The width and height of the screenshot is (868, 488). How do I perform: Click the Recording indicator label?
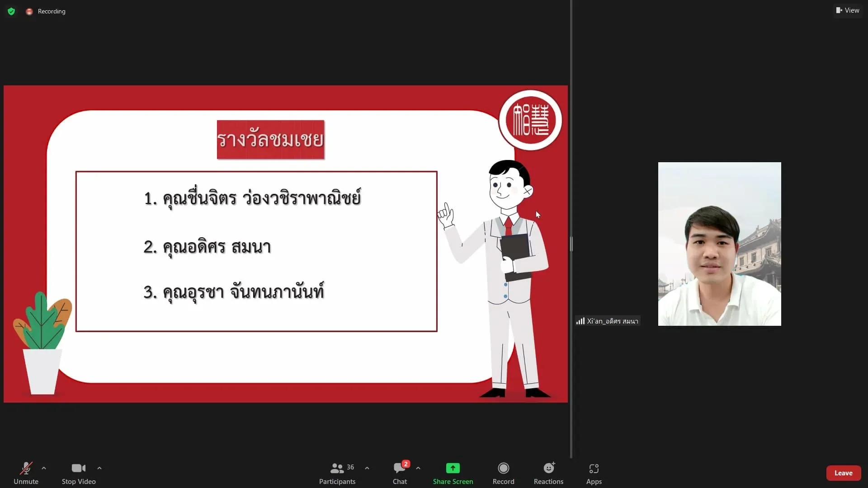click(x=51, y=11)
